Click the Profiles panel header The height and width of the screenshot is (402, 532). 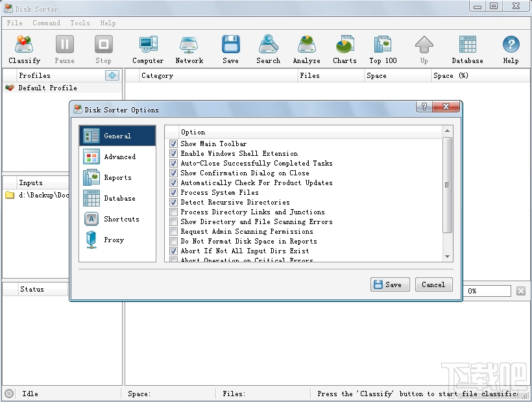61,75
